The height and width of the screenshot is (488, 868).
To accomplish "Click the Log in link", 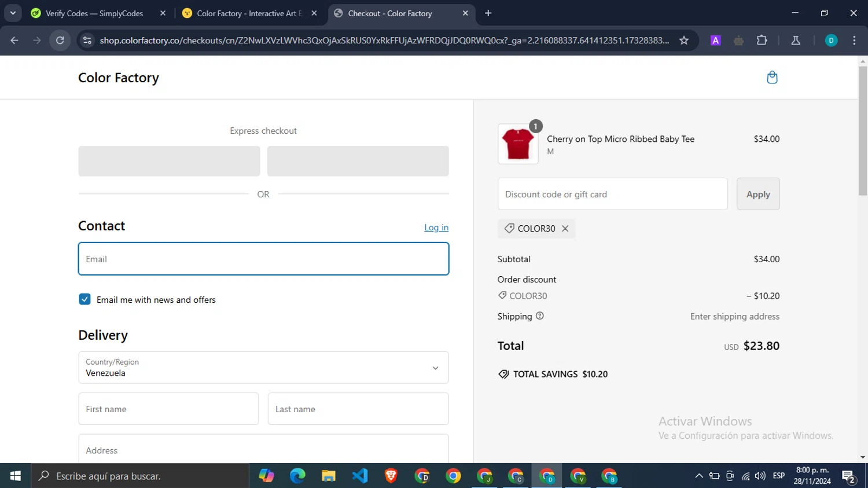I will point(436,228).
